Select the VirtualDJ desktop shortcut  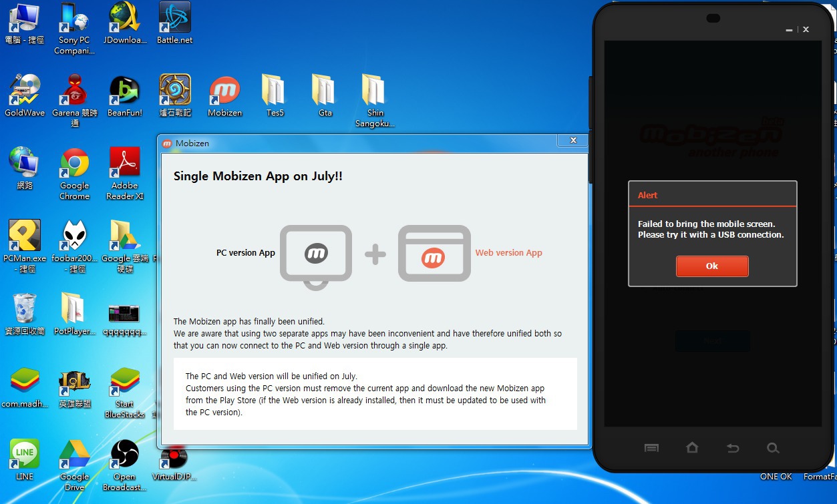click(175, 463)
